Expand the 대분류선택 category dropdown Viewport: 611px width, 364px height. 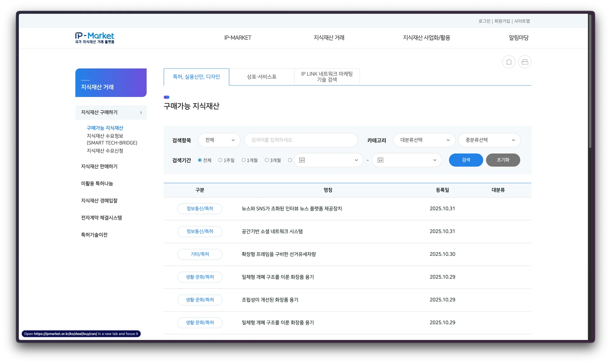(424, 140)
